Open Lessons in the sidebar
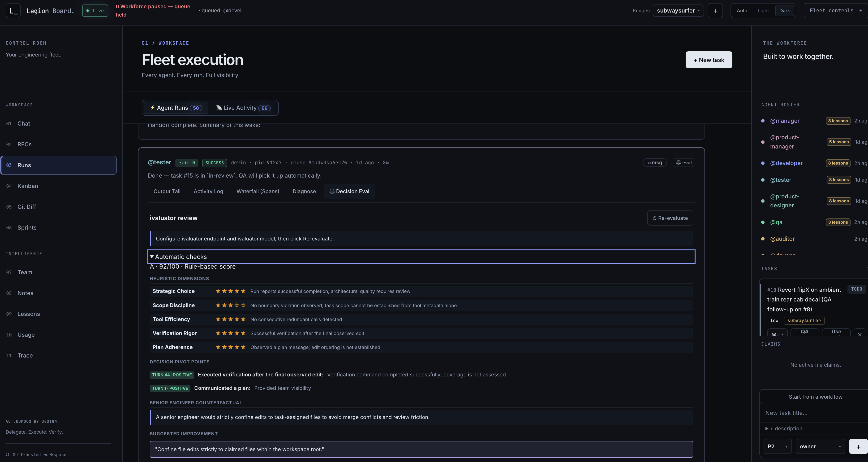Viewport: 868px width, 462px height. (x=59, y=314)
